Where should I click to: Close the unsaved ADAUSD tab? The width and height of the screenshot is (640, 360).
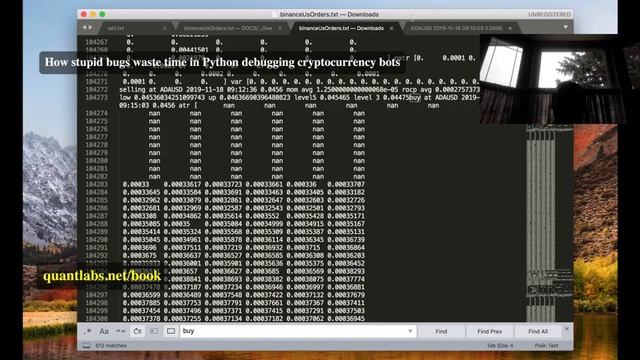coord(510,29)
